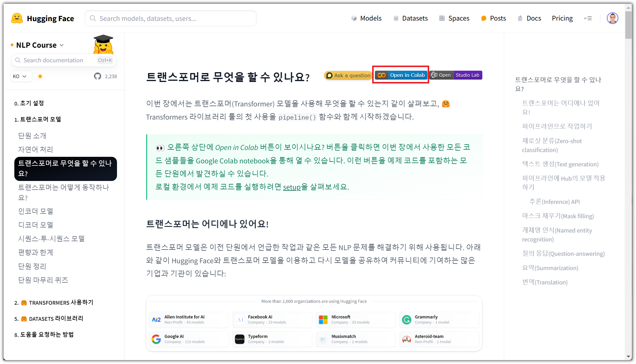Click the Hugging Face logo emoji
Viewport: 636px width, 364px height.
(17, 18)
